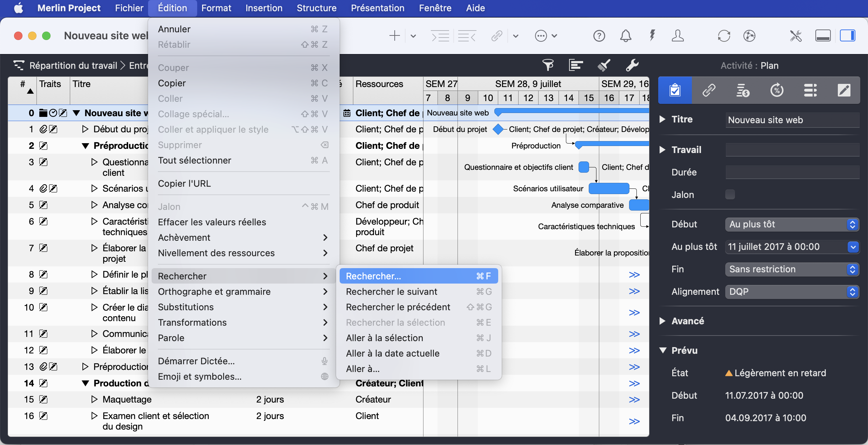The height and width of the screenshot is (445, 868).
Task: Select 'Rechercher le suivant' in the submenu
Action: (391, 291)
